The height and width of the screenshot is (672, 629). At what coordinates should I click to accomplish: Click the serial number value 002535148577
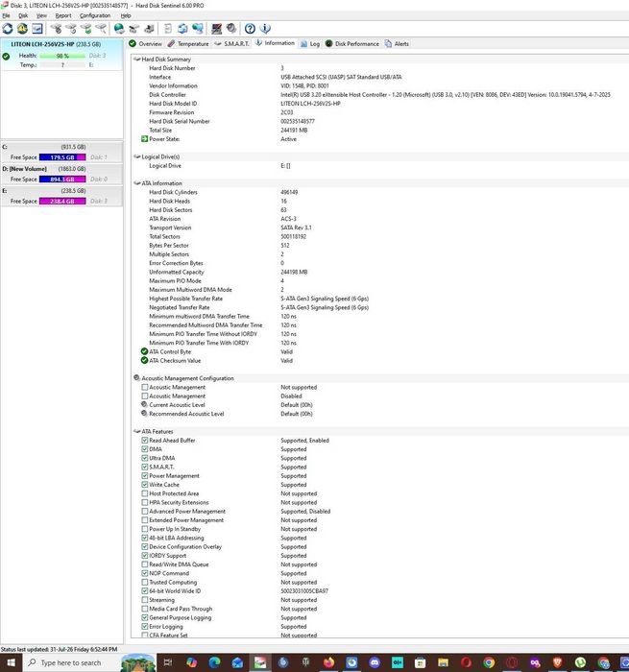coord(298,121)
